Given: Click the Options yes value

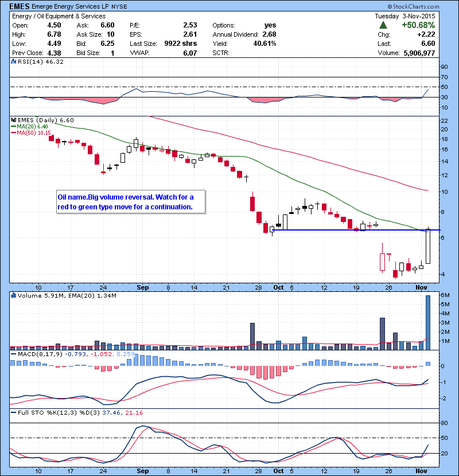Looking at the screenshot, I should (270, 25).
